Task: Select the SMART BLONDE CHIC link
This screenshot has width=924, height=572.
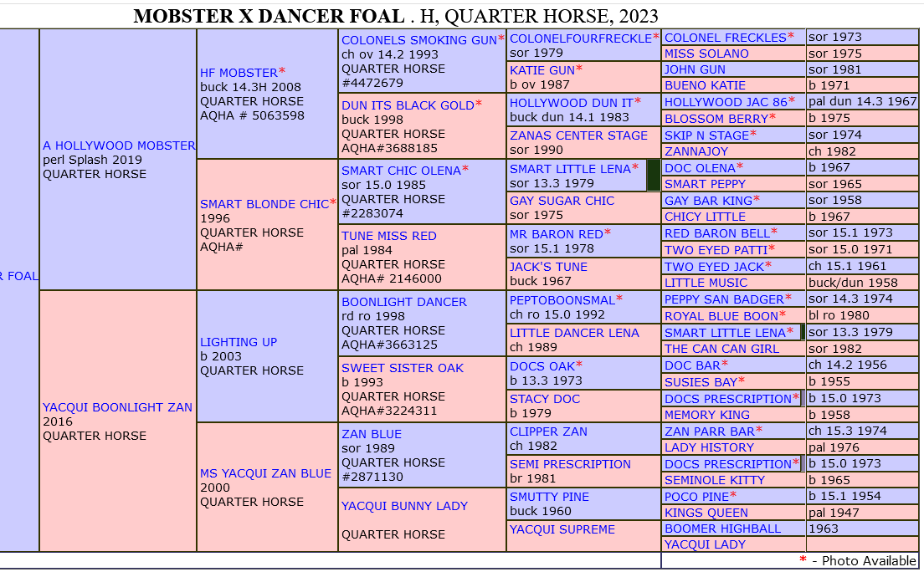Action: (x=264, y=204)
